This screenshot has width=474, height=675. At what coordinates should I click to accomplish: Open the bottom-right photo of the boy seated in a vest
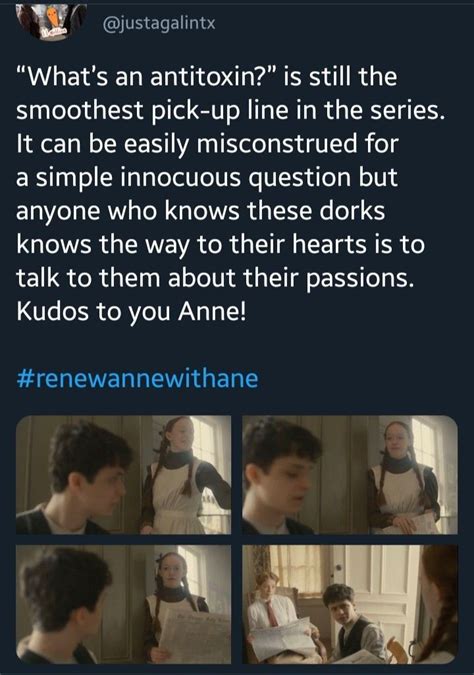click(x=350, y=604)
